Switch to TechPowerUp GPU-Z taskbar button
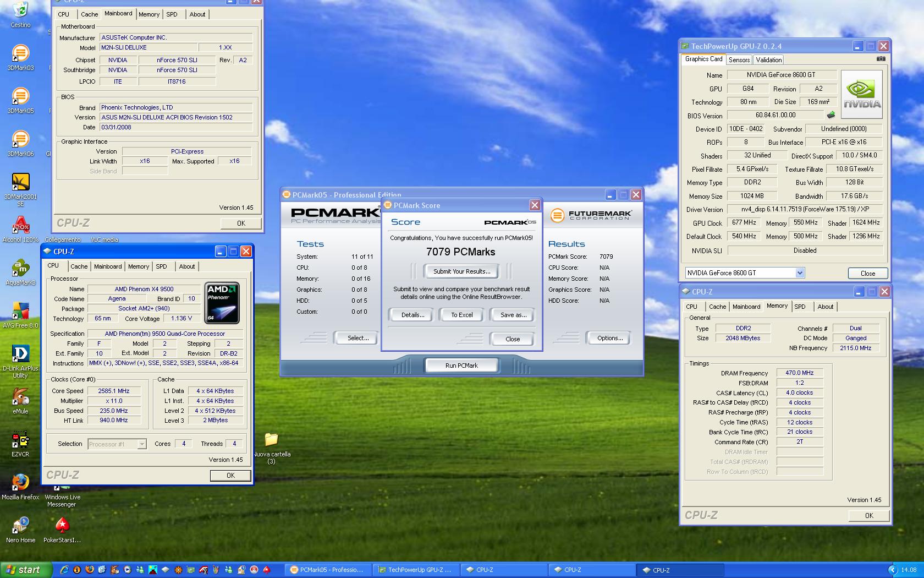This screenshot has height=578, width=924. click(416, 570)
